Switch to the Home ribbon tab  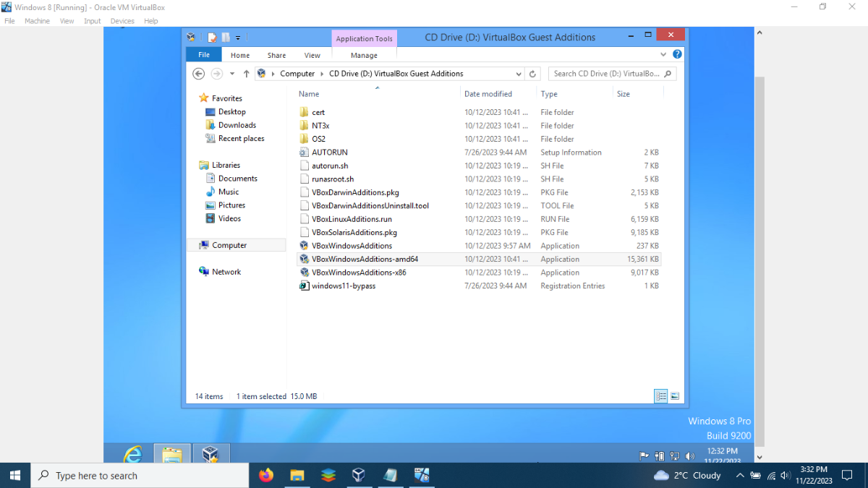click(x=240, y=55)
